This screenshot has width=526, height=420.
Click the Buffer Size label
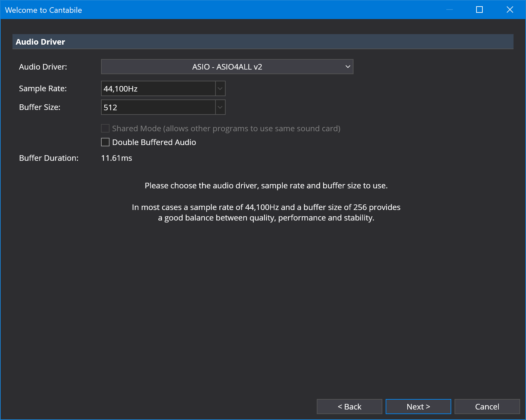40,107
